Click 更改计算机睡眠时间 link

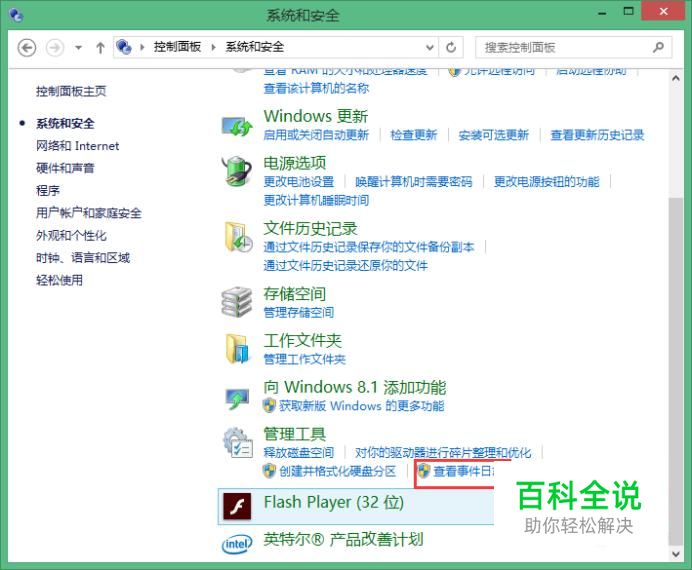click(316, 201)
